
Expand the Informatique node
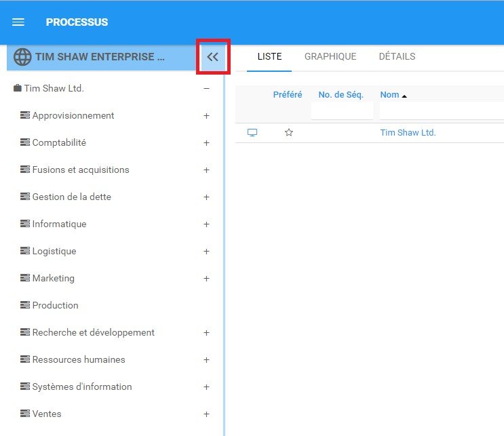click(x=207, y=224)
